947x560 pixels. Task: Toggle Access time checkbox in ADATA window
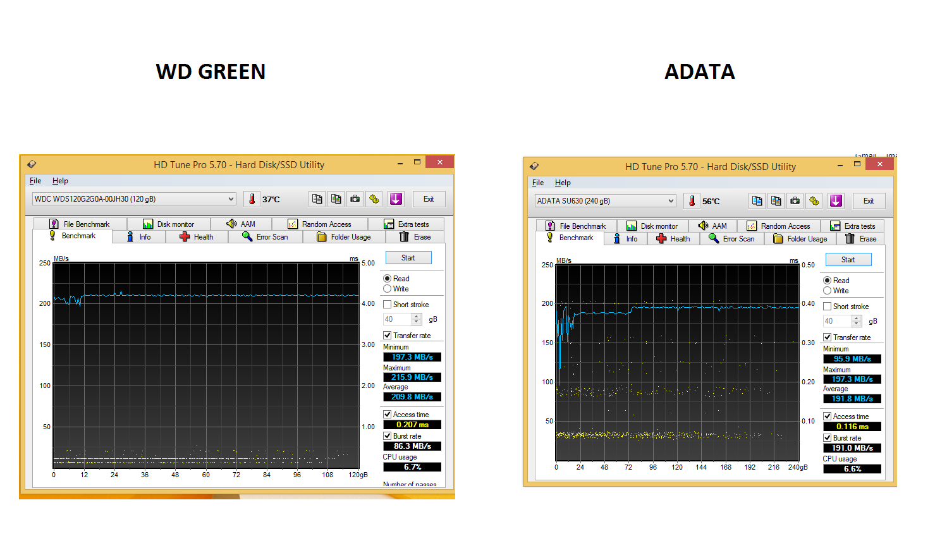pos(827,417)
